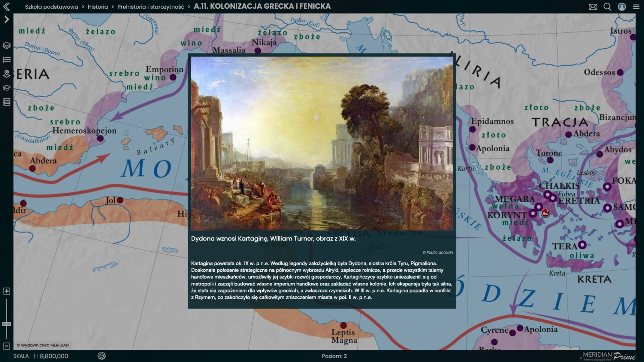Click the double-chevron back icon in header

coord(6,6)
